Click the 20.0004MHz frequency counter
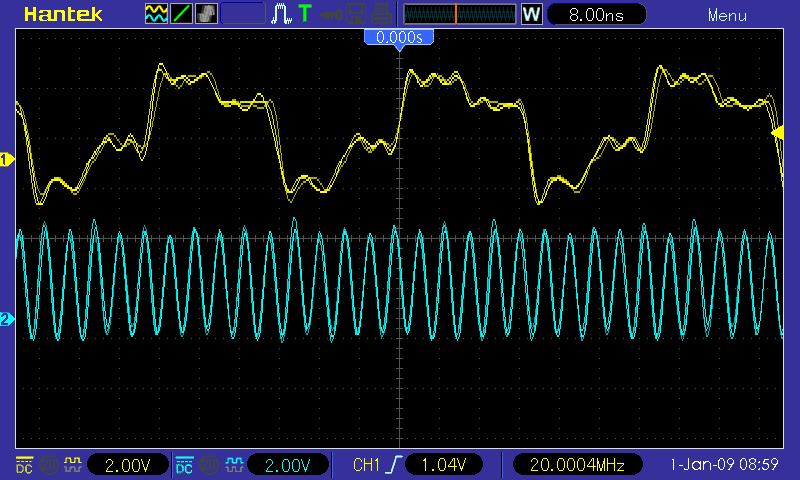This screenshot has width=800, height=480. pos(577,465)
